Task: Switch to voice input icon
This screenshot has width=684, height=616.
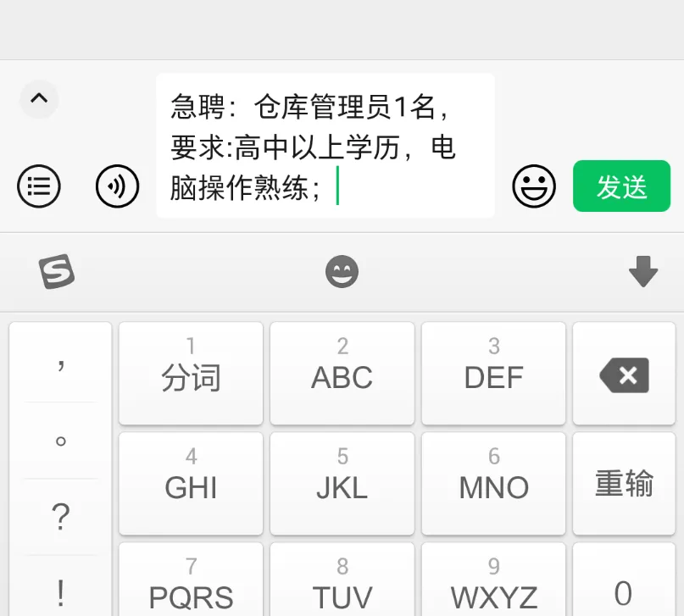Action: (117, 186)
